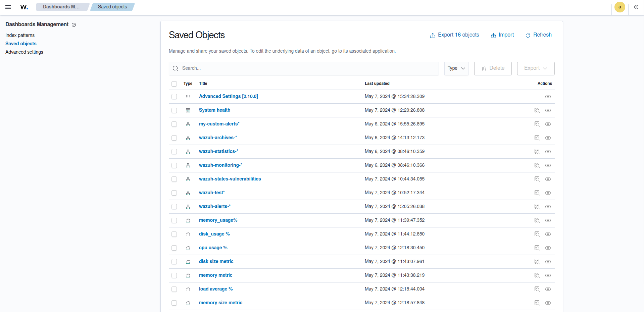
Task: Click help icon beside Dashboards Management heading
Action: [x=74, y=25]
